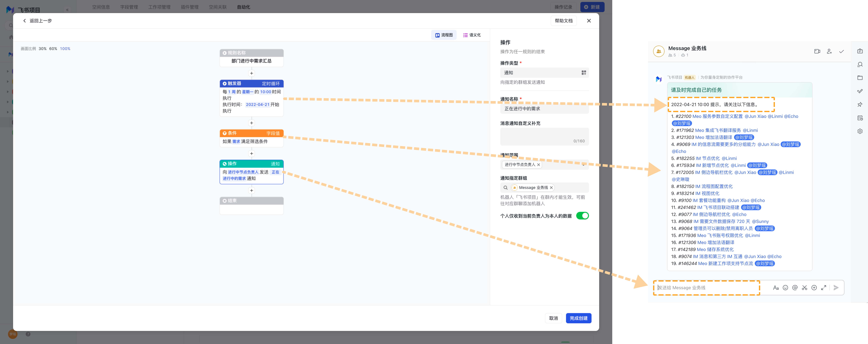The image size is (868, 344).
Task: Select the 触发器 node in flowchart
Action: click(251, 98)
